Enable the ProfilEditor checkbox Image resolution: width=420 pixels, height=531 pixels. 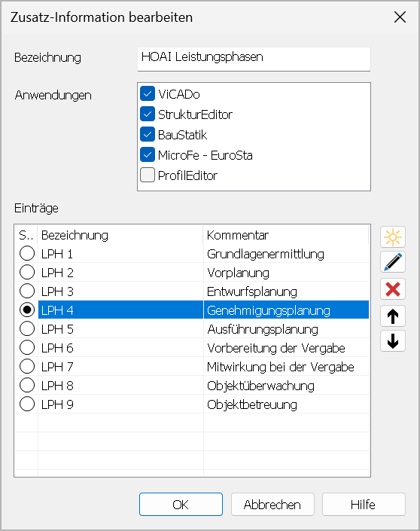tap(148, 175)
